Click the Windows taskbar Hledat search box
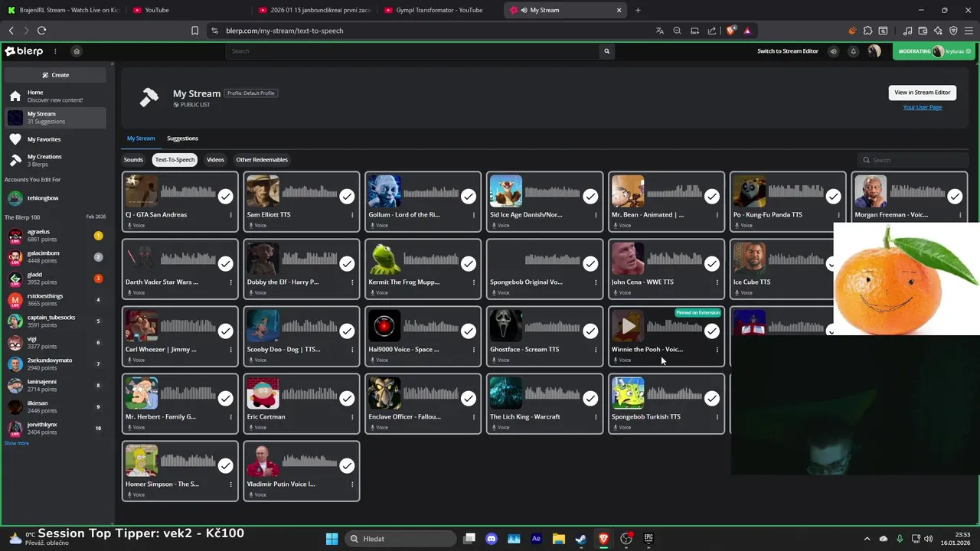 click(x=400, y=539)
